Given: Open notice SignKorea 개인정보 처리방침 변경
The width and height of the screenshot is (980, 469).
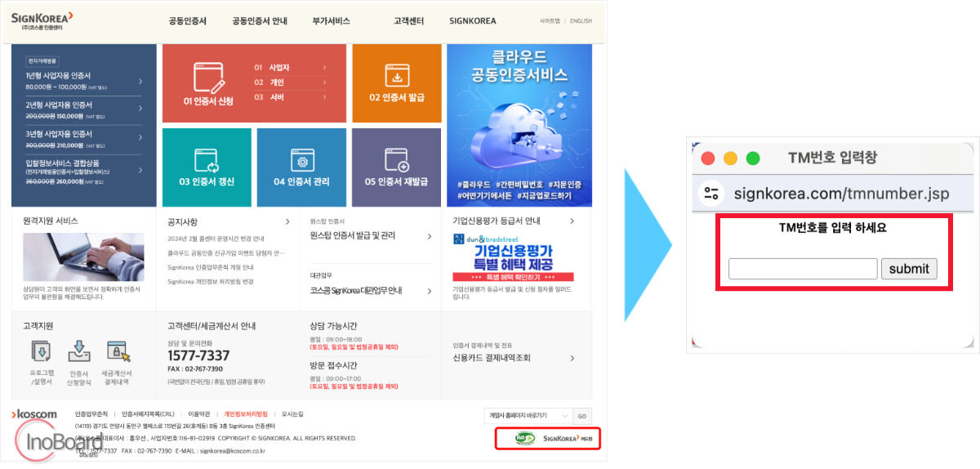Looking at the screenshot, I should 211,281.
